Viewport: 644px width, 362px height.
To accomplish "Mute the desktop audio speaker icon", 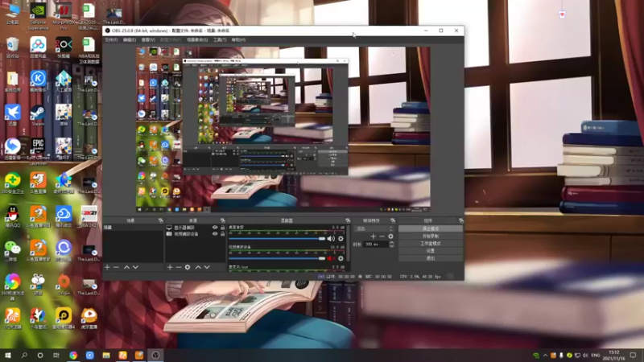I will click(331, 238).
